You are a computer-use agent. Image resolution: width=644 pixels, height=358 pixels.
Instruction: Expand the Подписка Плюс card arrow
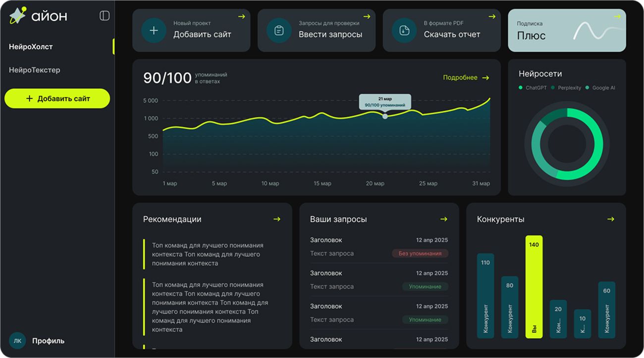617,17
